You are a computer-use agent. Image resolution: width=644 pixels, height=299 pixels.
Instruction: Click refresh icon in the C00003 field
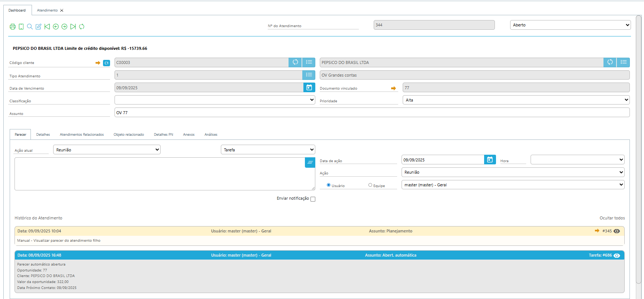point(295,62)
